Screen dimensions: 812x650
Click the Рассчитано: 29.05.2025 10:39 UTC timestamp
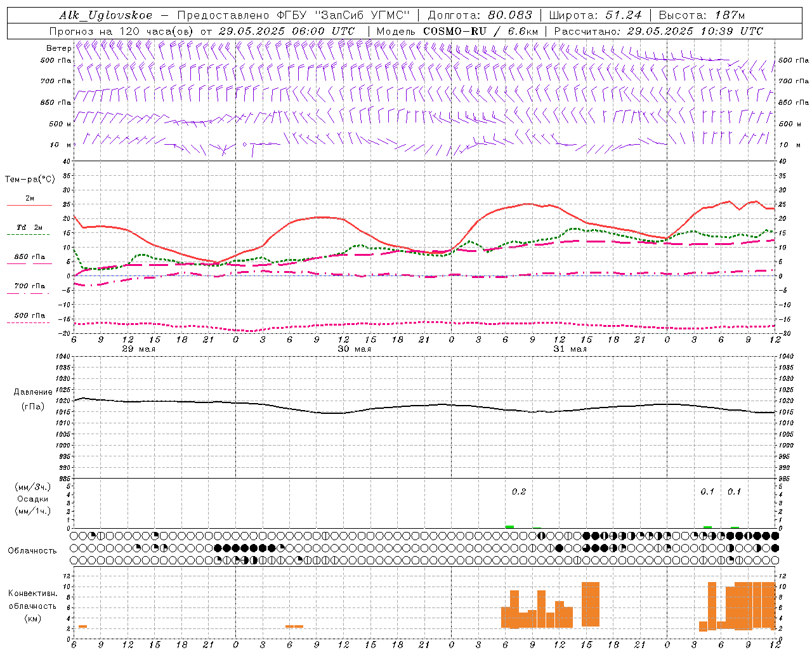tap(658, 31)
